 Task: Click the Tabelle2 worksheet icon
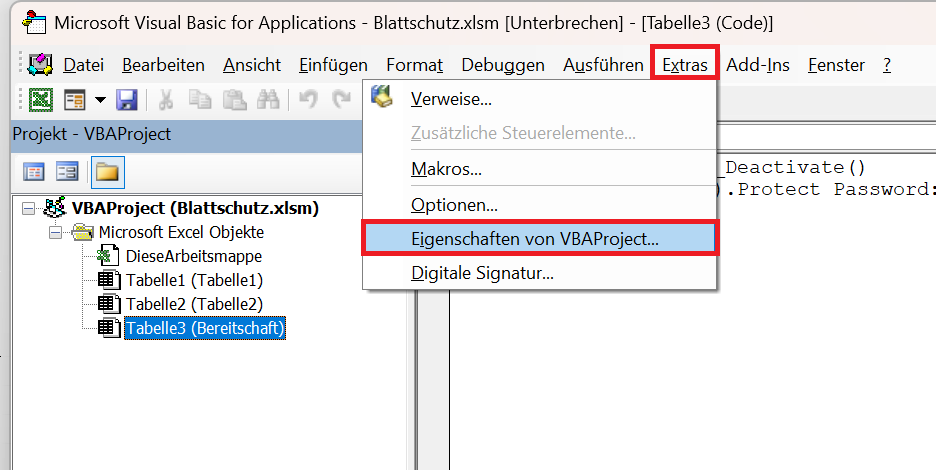click(109, 304)
